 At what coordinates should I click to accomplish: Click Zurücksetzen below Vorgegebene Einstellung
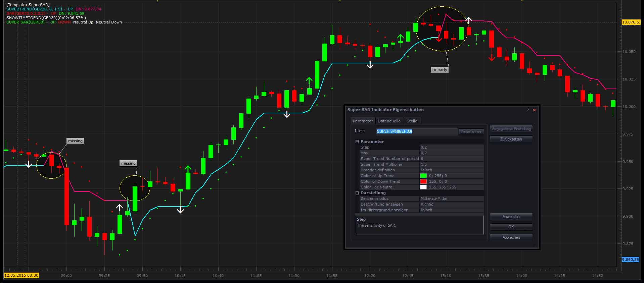pos(511,139)
